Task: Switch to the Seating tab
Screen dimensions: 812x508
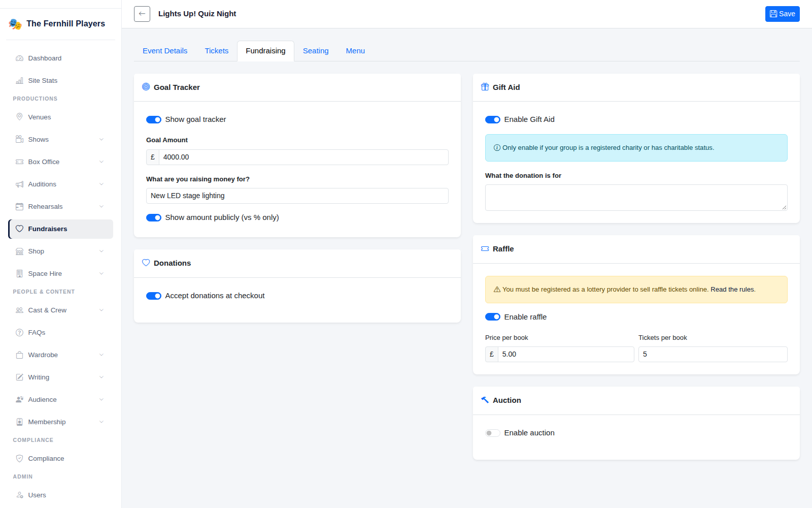Action: coord(316,51)
